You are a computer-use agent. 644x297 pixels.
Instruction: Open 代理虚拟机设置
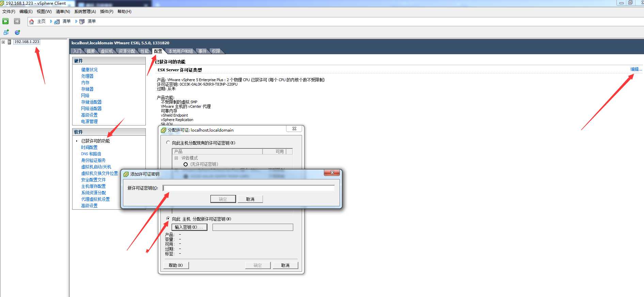(95, 199)
